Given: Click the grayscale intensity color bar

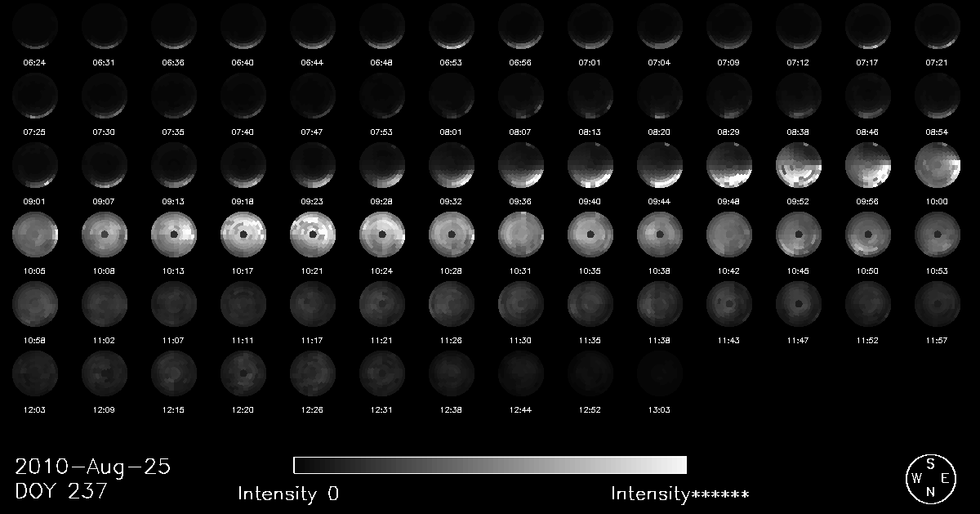Looking at the screenshot, I should click(490, 465).
